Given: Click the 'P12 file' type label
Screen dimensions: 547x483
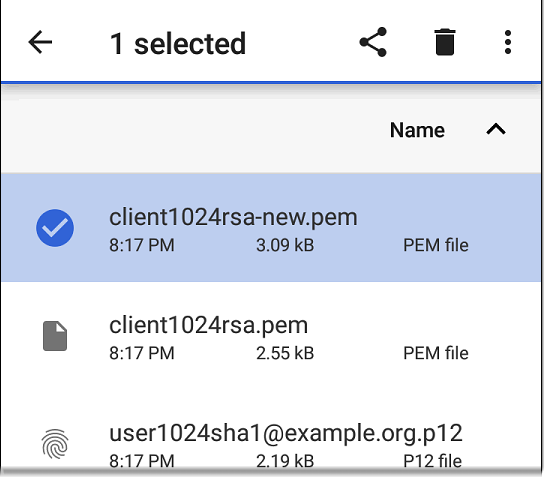Looking at the screenshot, I should tap(433, 461).
